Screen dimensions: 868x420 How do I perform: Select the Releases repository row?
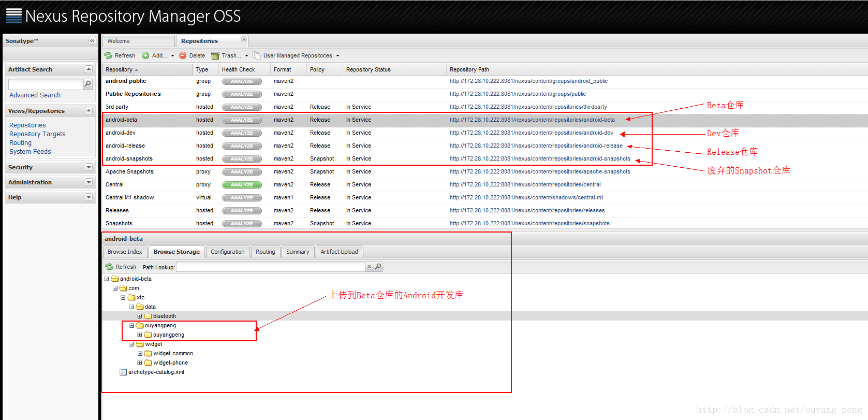[x=485, y=211]
